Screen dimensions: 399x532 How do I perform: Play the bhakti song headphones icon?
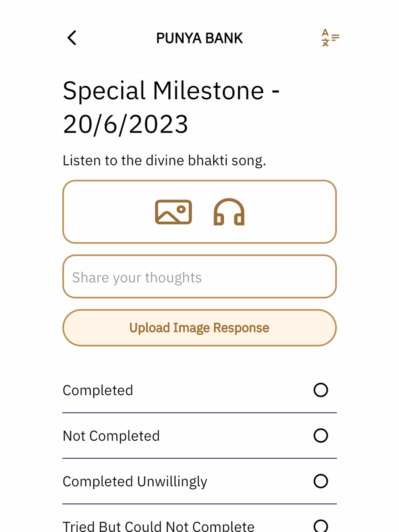point(229,212)
